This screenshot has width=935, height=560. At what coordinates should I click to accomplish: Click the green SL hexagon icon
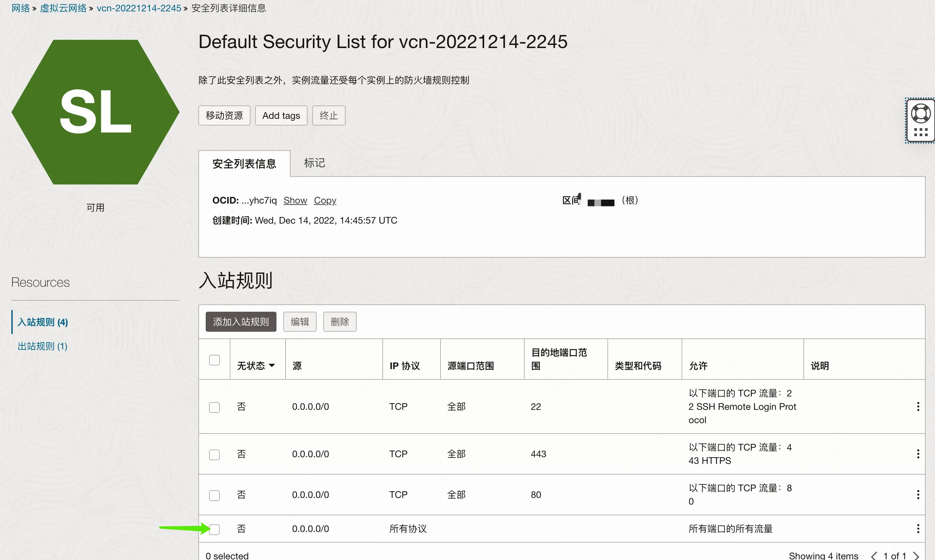pos(95,112)
